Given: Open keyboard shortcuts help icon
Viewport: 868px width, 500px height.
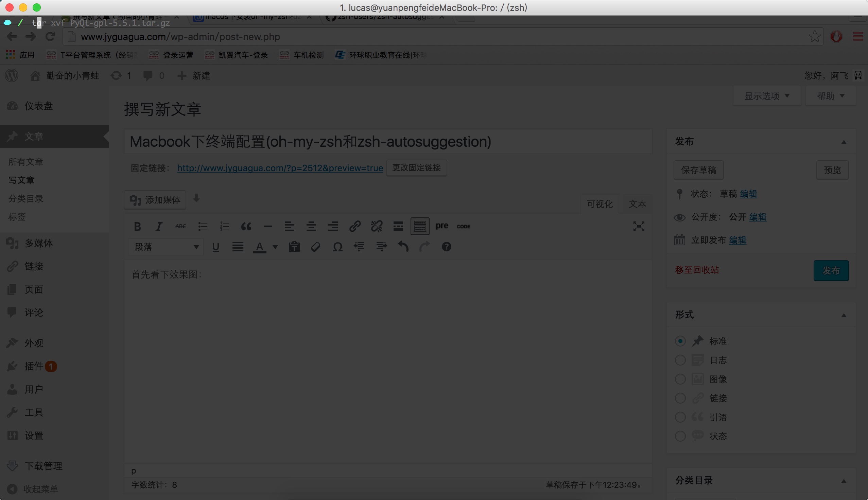Looking at the screenshot, I should 446,247.
